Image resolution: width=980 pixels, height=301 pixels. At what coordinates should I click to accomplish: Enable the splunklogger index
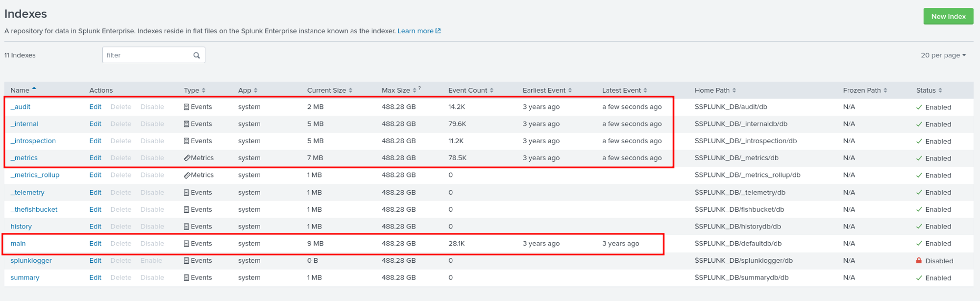151,260
